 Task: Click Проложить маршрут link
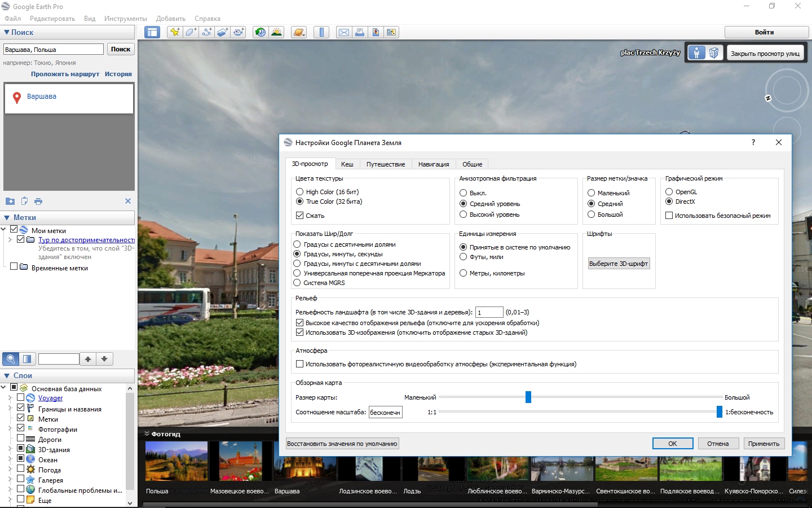tap(65, 74)
